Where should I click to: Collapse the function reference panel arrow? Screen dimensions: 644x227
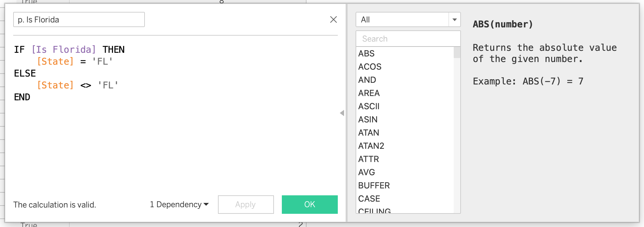point(342,113)
